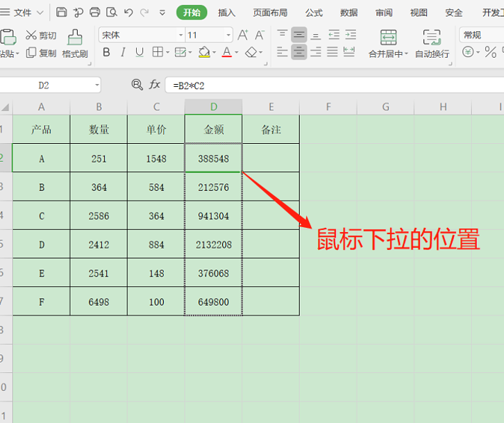Toggle Underline formatting
This screenshot has height=423, width=504.
pos(139,52)
